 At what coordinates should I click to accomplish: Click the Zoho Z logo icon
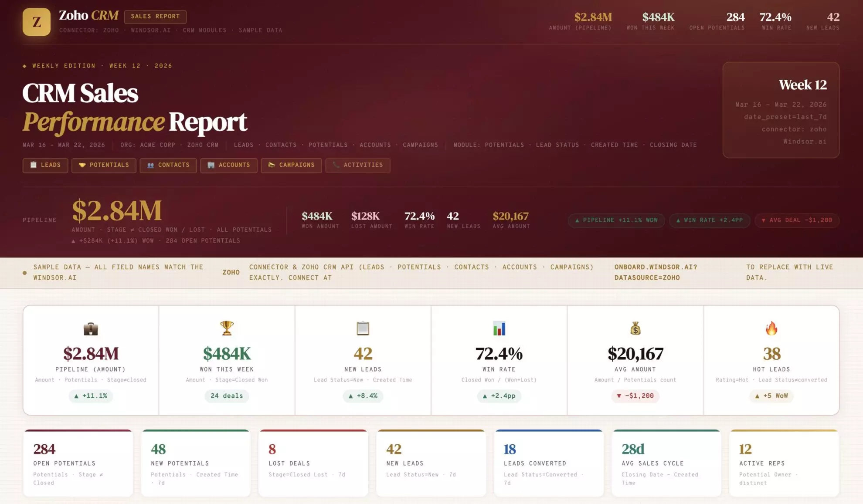[x=37, y=21]
